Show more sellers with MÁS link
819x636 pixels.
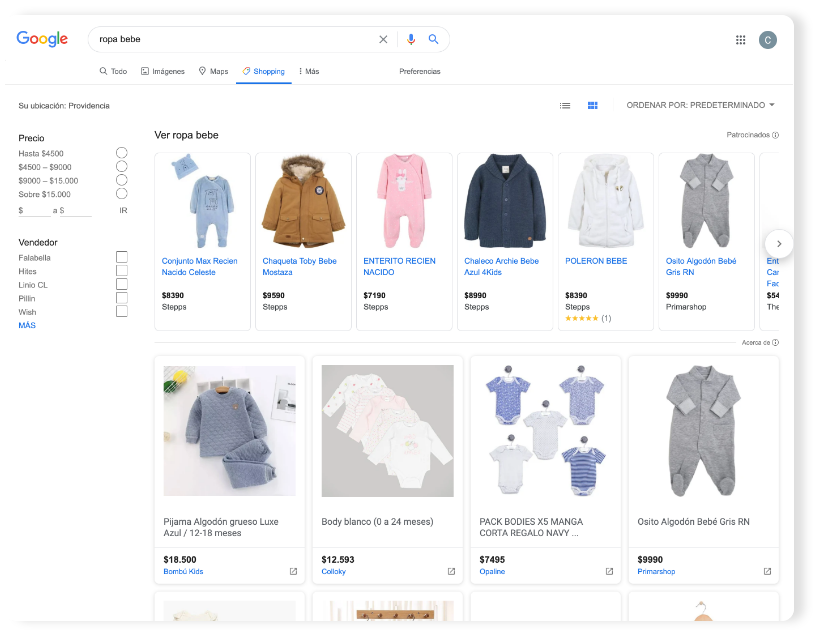coord(27,326)
